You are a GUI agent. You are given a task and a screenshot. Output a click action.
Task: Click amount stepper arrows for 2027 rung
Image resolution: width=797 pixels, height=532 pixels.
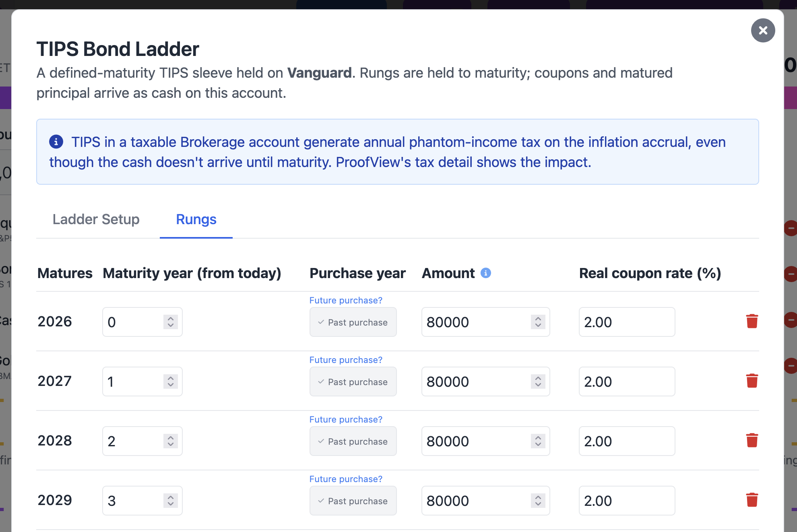tap(538, 381)
